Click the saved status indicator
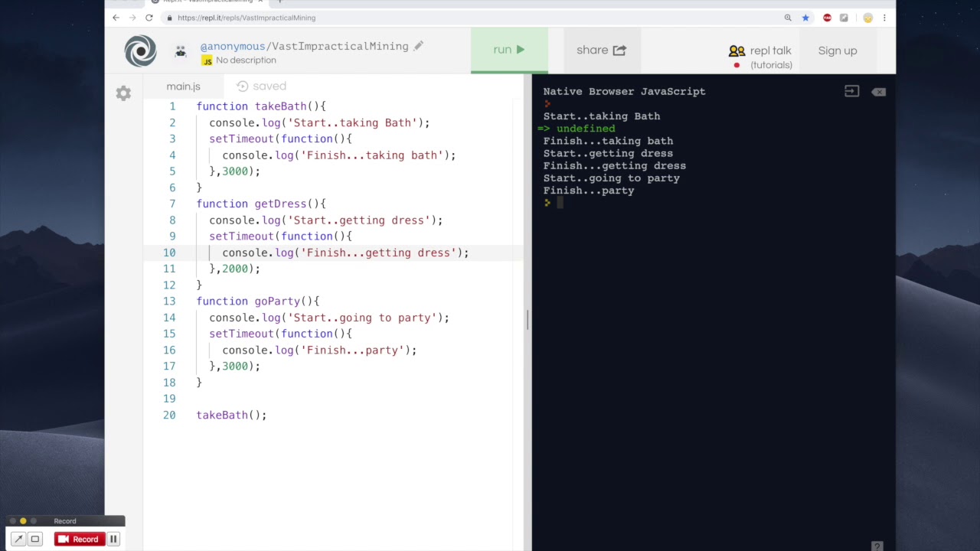 pyautogui.click(x=261, y=86)
